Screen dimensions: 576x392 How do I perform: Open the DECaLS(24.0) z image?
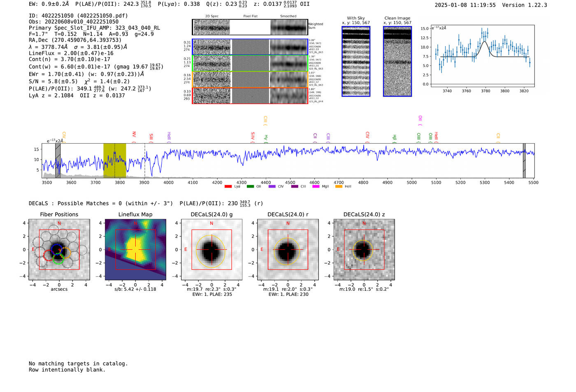tap(364, 249)
